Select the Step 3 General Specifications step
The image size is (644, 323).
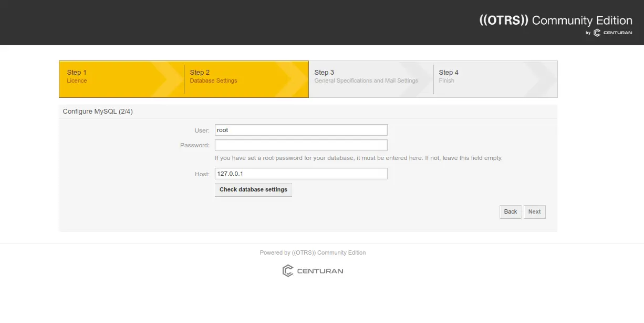click(371, 79)
